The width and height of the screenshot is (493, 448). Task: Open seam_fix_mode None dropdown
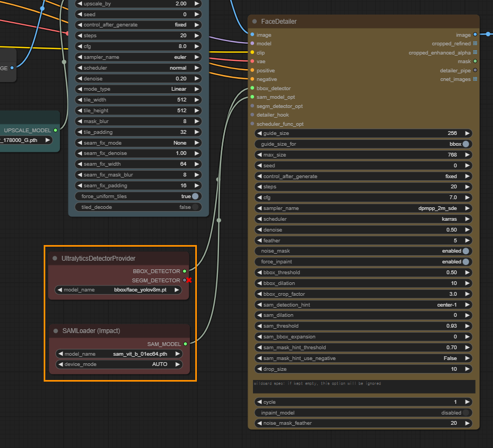pyautogui.click(x=138, y=143)
